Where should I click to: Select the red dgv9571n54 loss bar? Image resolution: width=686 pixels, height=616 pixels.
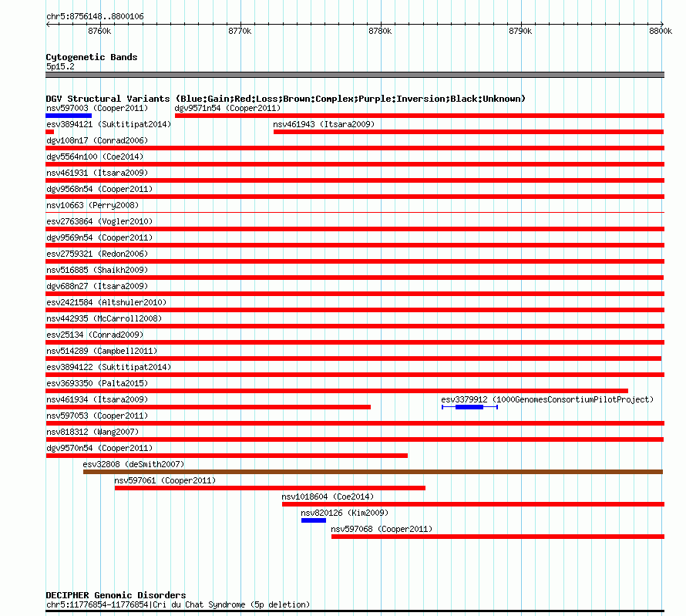click(x=419, y=116)
